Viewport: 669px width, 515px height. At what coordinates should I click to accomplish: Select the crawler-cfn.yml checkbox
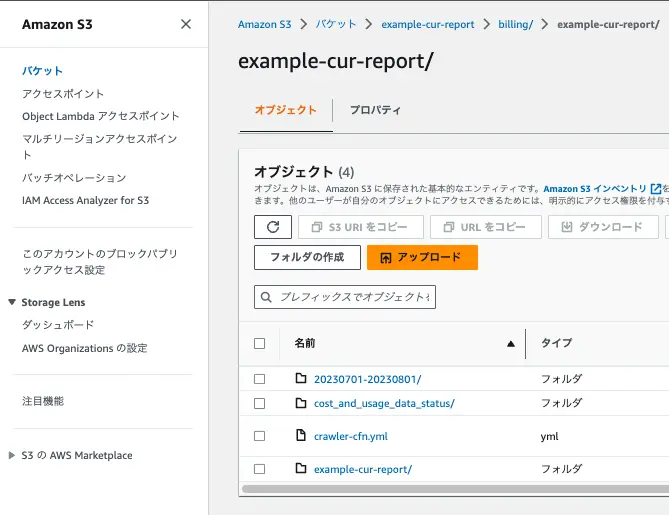260,436
